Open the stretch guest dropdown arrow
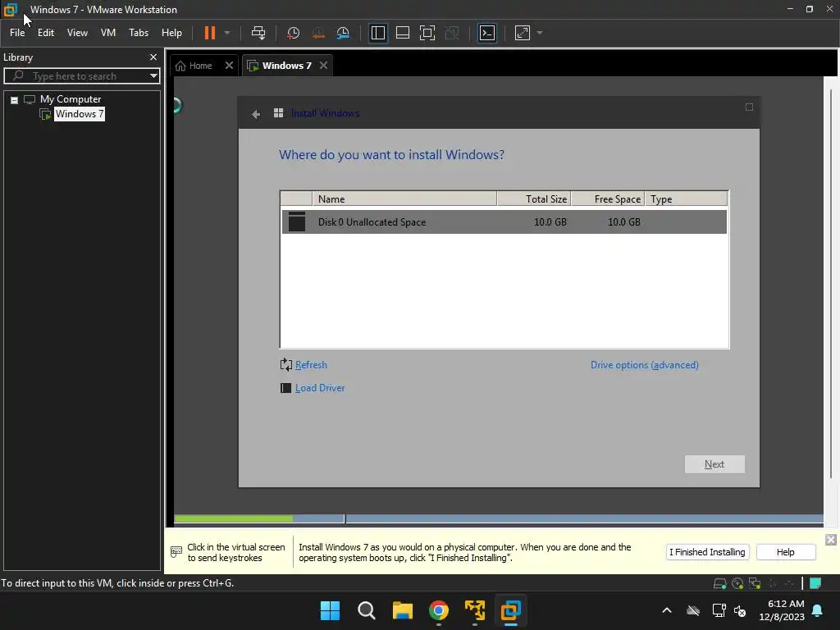This screenshot has height=630, width=840. tap(540, 33)
